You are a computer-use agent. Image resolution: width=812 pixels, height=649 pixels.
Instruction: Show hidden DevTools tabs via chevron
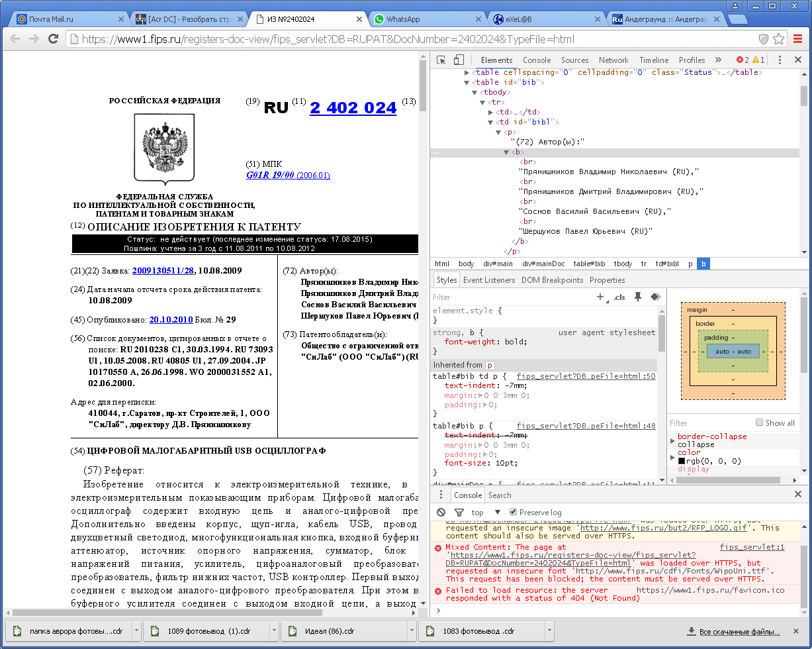719,60
